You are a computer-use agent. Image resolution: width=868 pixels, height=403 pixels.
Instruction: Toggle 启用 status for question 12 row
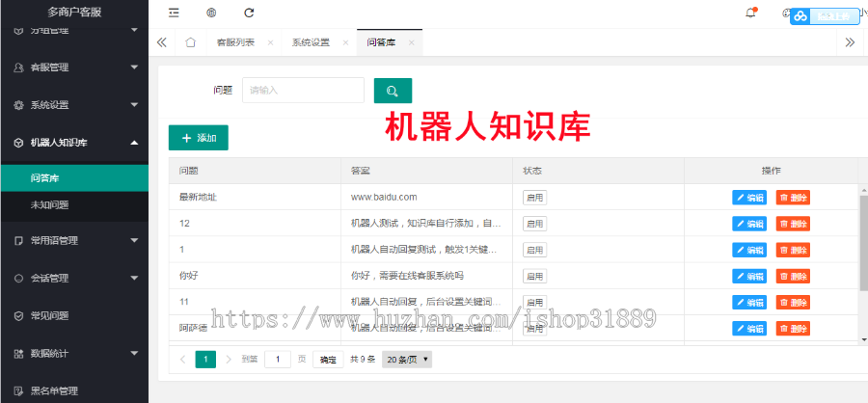coord(534,224)
